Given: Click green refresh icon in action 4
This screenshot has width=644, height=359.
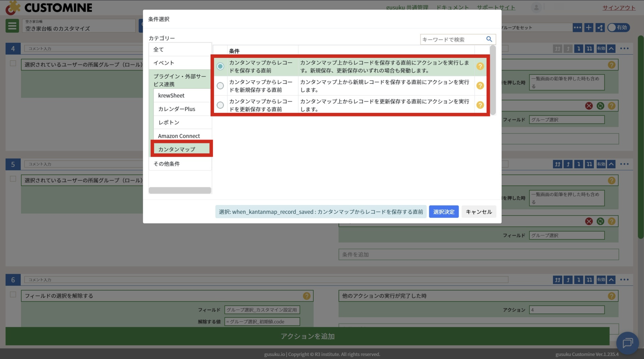Looking at the screenshot, I should tap(600, 106).
